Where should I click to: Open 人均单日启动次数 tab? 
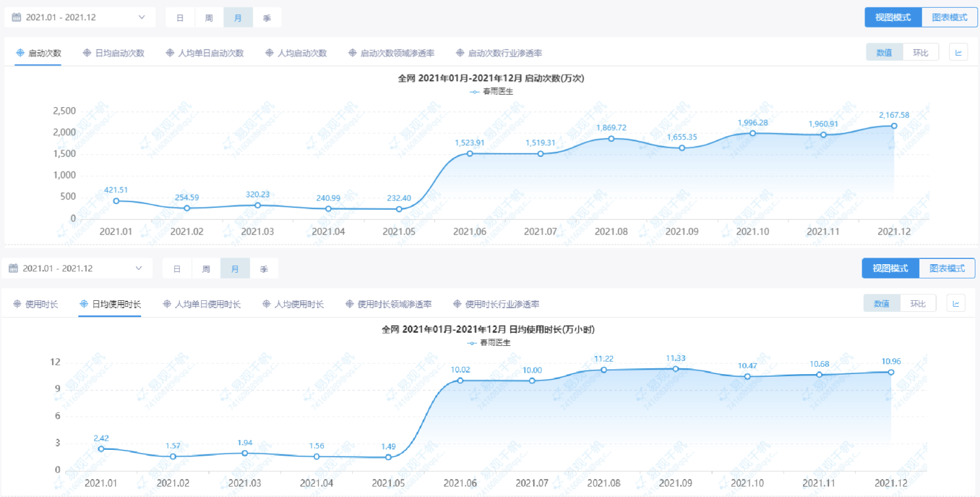211,53
